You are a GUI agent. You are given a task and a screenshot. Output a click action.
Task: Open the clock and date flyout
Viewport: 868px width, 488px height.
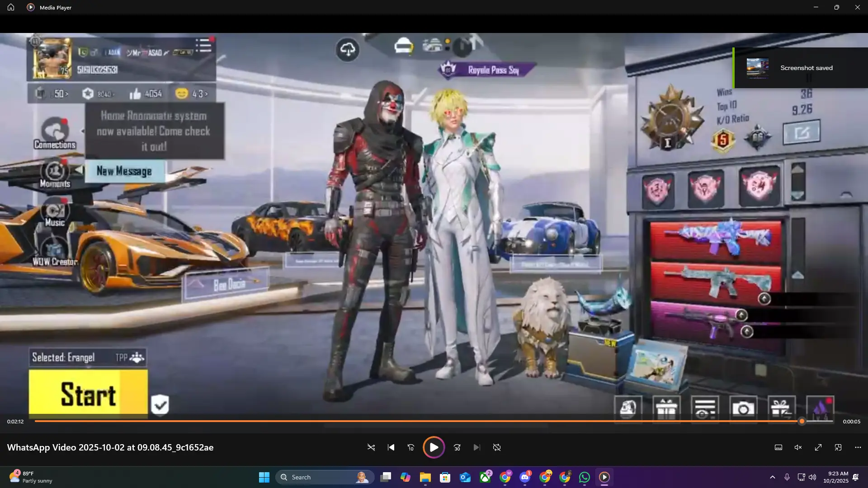[835, 477]
